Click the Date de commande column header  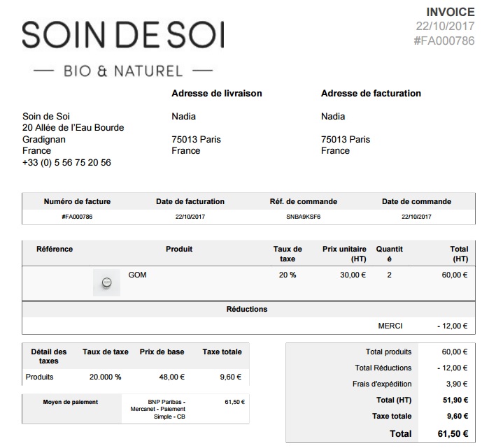(416, 201)
